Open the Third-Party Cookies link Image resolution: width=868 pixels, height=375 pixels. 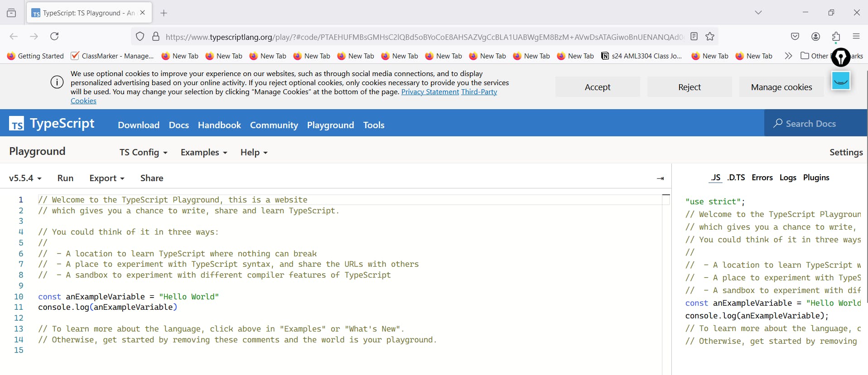[x=479, y=92]
